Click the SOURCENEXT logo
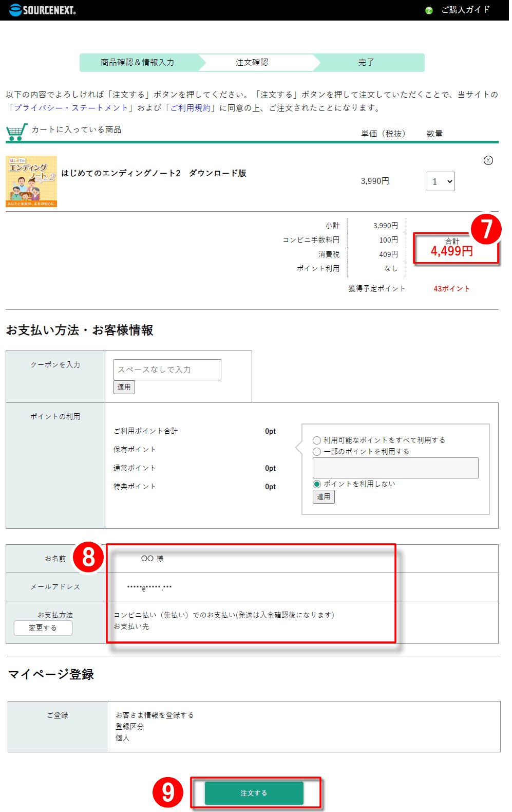The height and width of the screenshot is (812, 512). click(43, 10)
